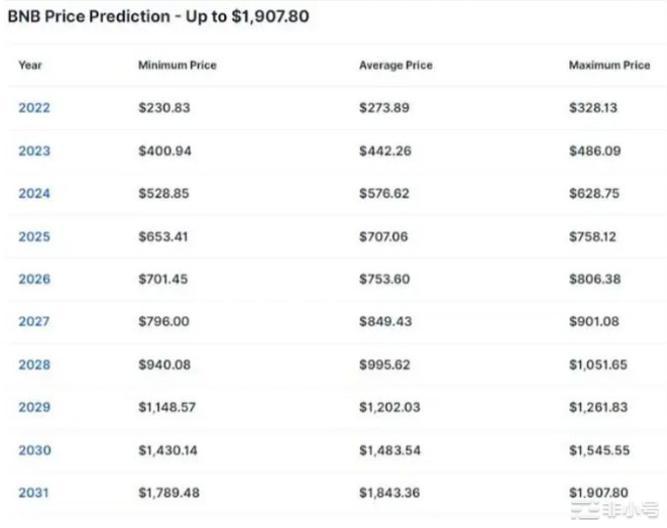Viewport: 667px width, 528px height.
Task: Click the Maximum Price column header
Action: (x=609, y=65)
